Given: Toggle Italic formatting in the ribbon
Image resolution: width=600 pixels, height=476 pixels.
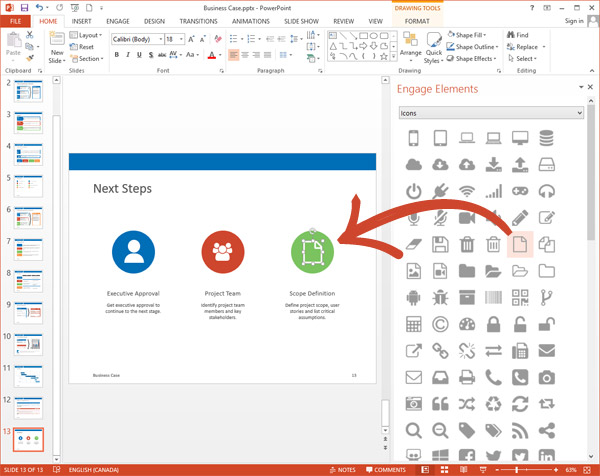Looking at the screenshot, I should (x=129, y=55).
